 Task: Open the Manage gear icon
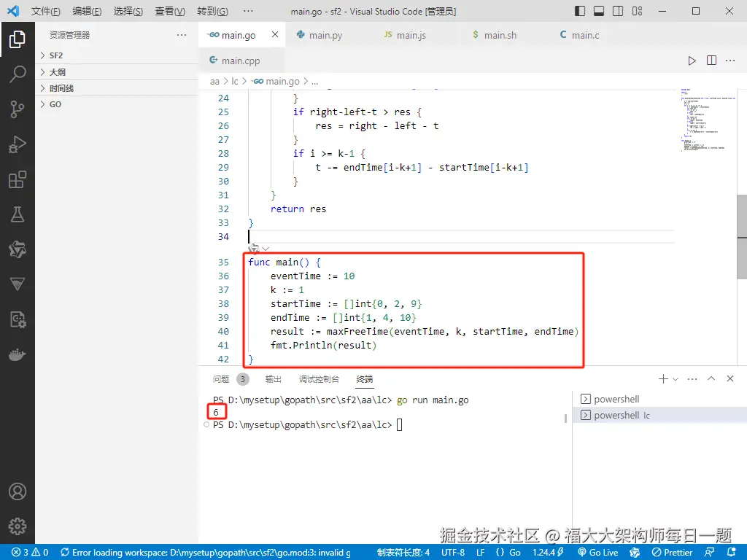click(18, 526)
